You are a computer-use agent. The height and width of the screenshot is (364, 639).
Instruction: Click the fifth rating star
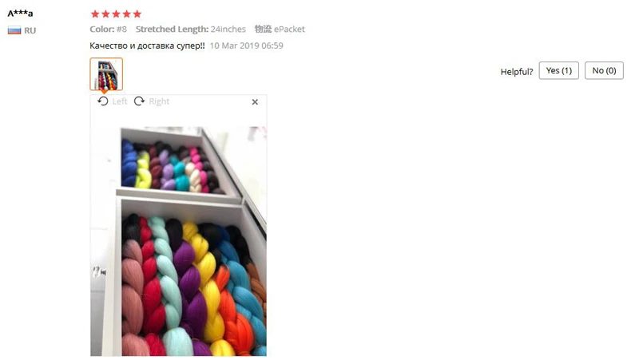[137, 14]
